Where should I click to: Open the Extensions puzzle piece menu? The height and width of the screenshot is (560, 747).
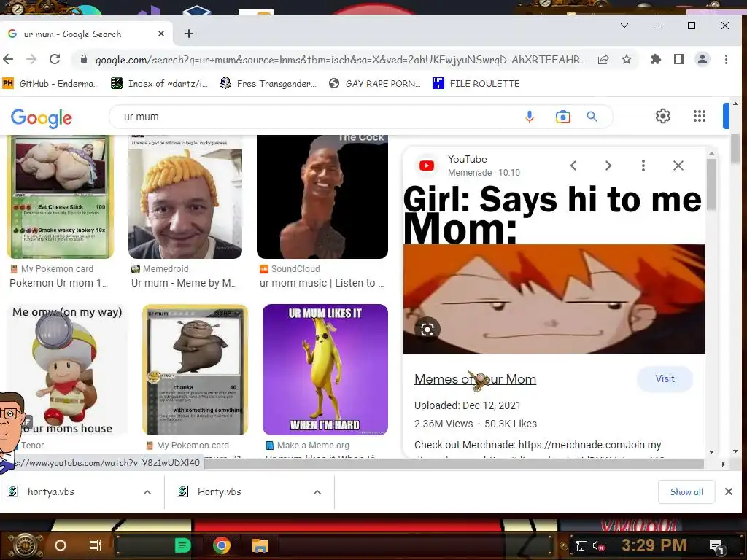click(x=656, y=59)
